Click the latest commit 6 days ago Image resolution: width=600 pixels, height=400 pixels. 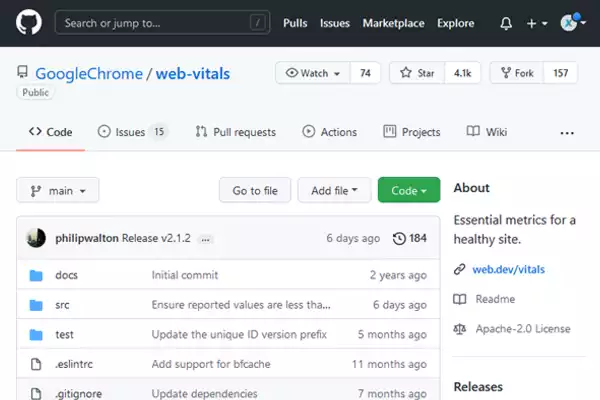[353, 238]
